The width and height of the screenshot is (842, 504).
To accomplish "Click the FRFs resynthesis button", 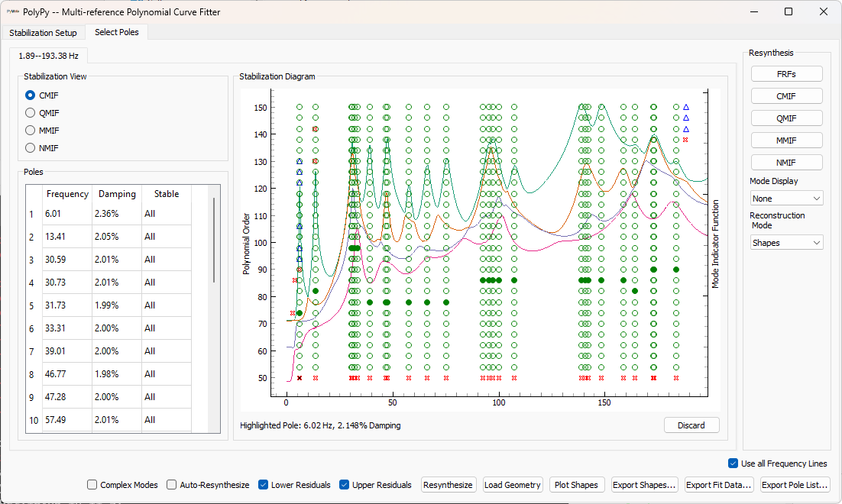I will point(786,73).
